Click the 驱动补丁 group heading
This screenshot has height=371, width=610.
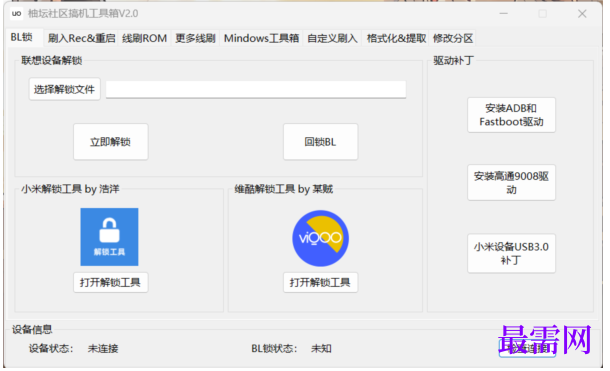454,61
